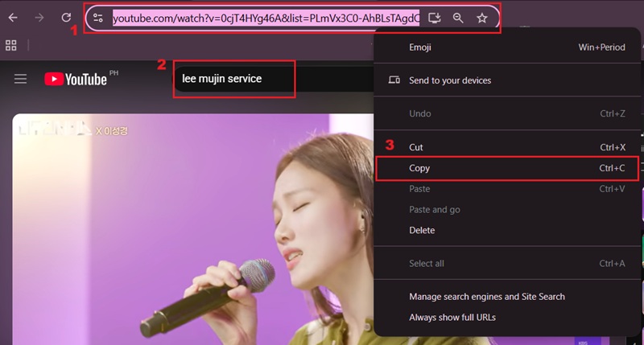This screenshot has height=345, width=644.
Task: Click the browser back arrow
Action: 13,18
